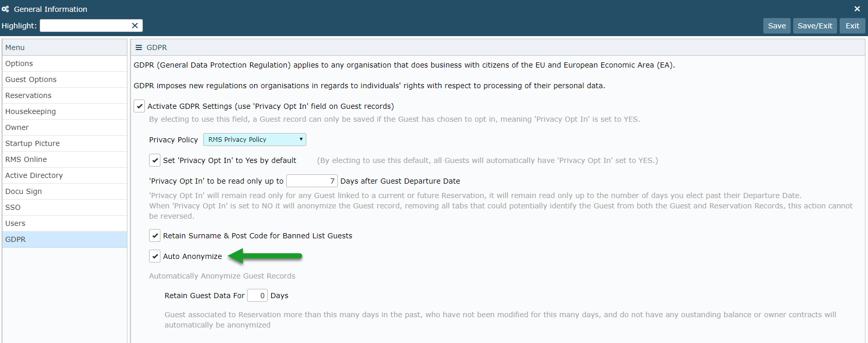868x343 pixels.
Task: Open the Privacy Policy dropdown
Action: tap(255, 140)
